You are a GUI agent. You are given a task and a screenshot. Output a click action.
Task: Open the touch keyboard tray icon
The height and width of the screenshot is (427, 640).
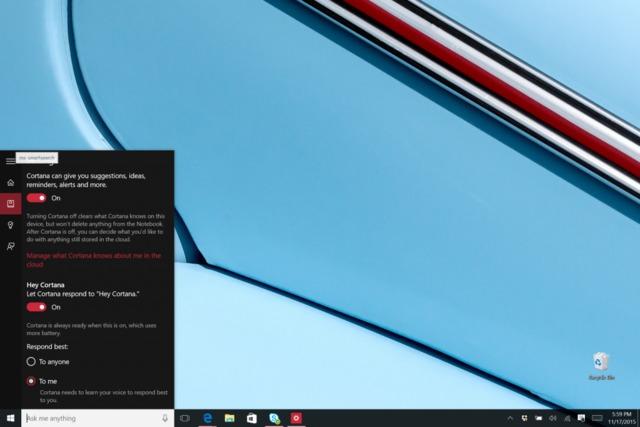[x=597, y=418]
